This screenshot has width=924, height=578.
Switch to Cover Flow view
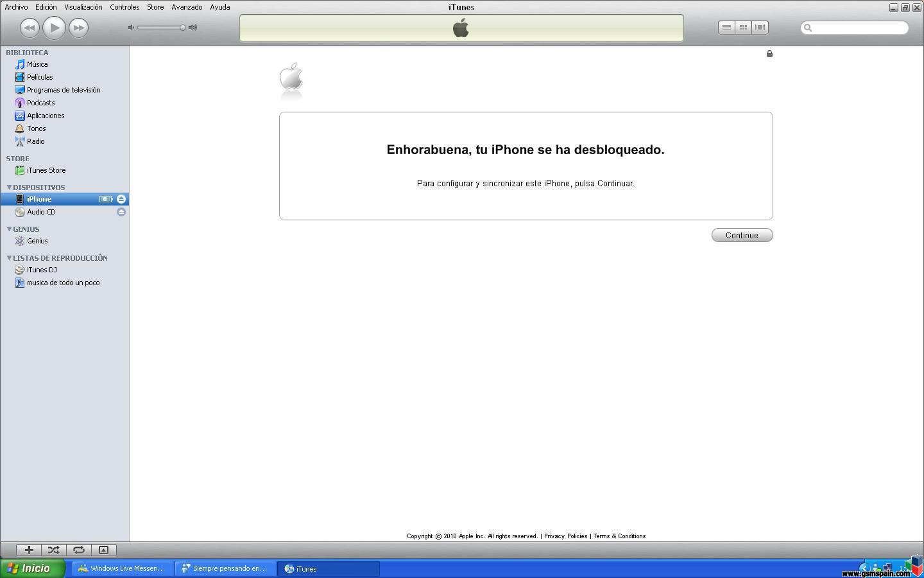[760, 28]
